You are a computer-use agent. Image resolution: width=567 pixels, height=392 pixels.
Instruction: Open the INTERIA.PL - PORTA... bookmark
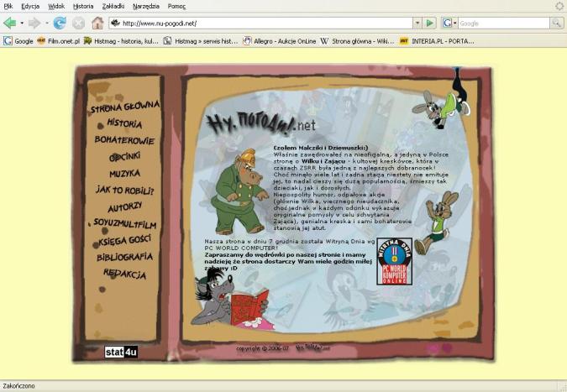(437, 41)
